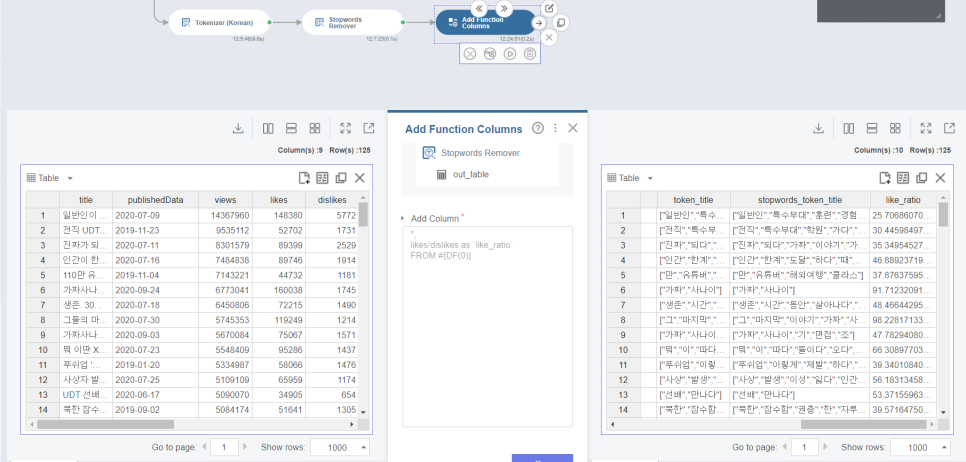Close the right table view
The width and height of the screenshot is (966, 462).
pyautogui.click(x=940, y=178)
